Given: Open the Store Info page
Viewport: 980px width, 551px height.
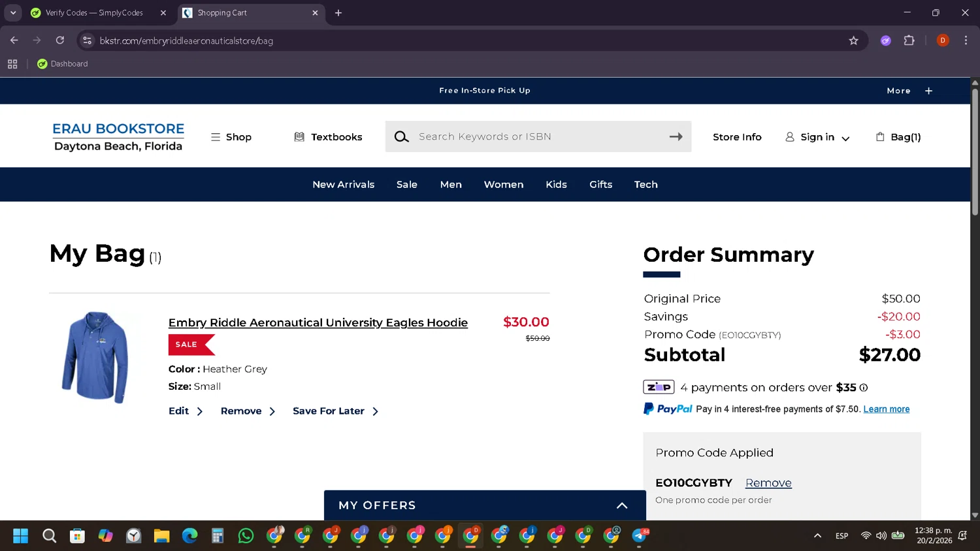Looking at the screenshot, I should click(x=737, y=137).
